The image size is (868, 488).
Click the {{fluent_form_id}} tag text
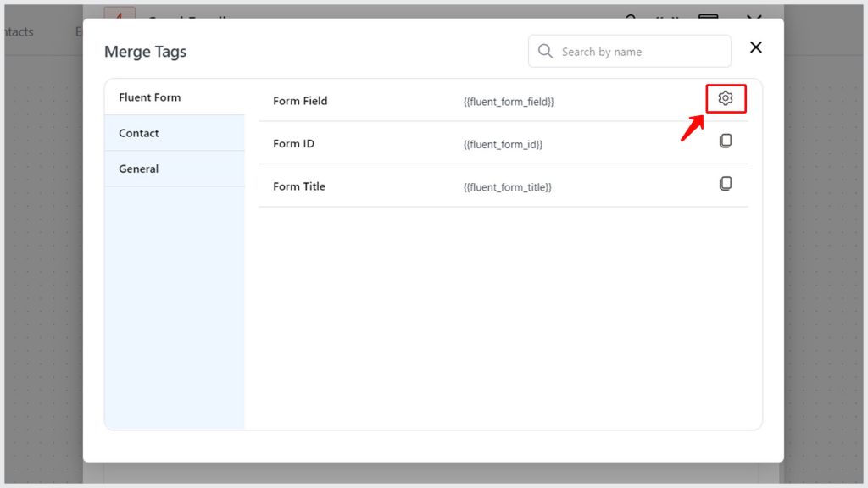point(503,144)
